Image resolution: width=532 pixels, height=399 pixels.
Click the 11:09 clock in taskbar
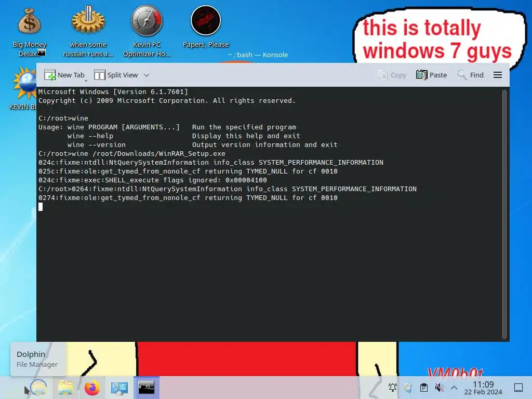pos(483,388)
